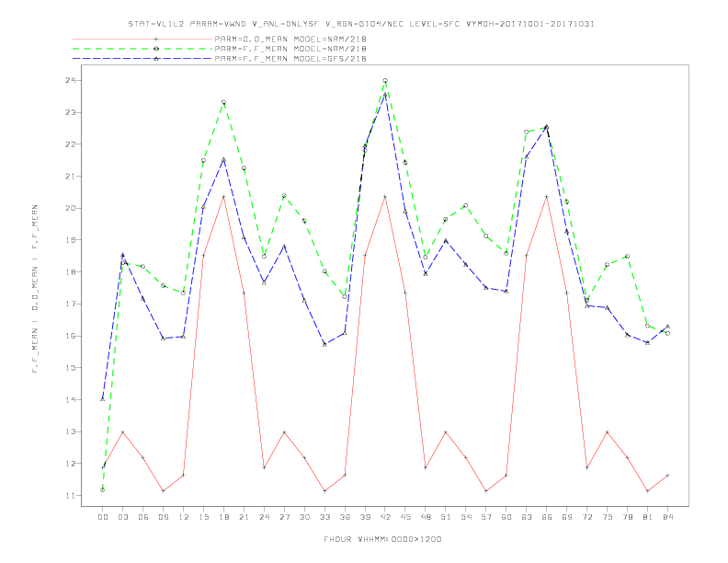This screenshot has width=728, height=563.
Task: Click the triangle marker on blue legend line
Action: point(156,59)
